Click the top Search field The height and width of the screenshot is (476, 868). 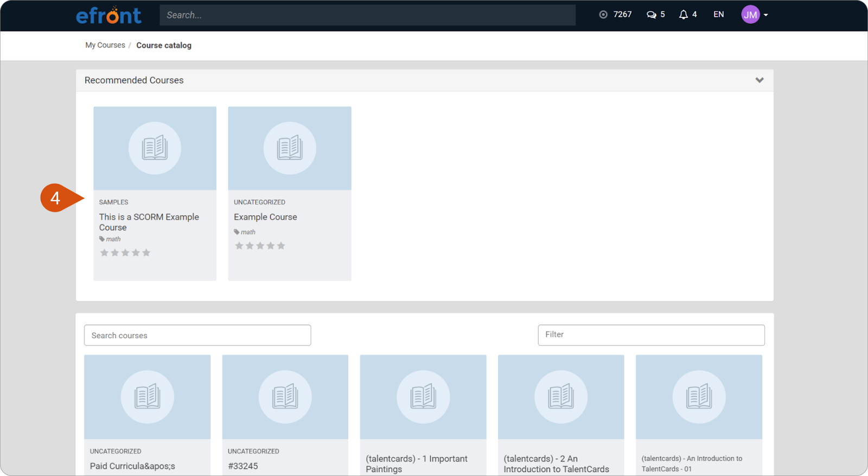[x=367, y=15]
